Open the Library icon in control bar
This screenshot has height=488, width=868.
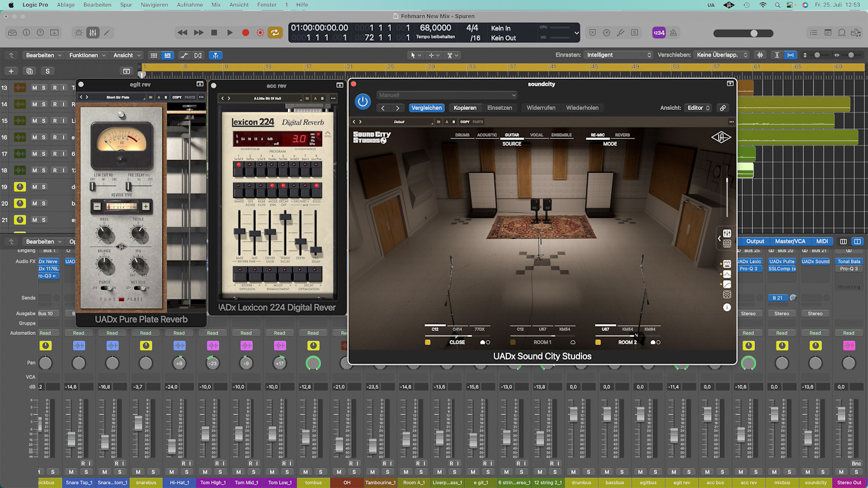click(12, 32)
